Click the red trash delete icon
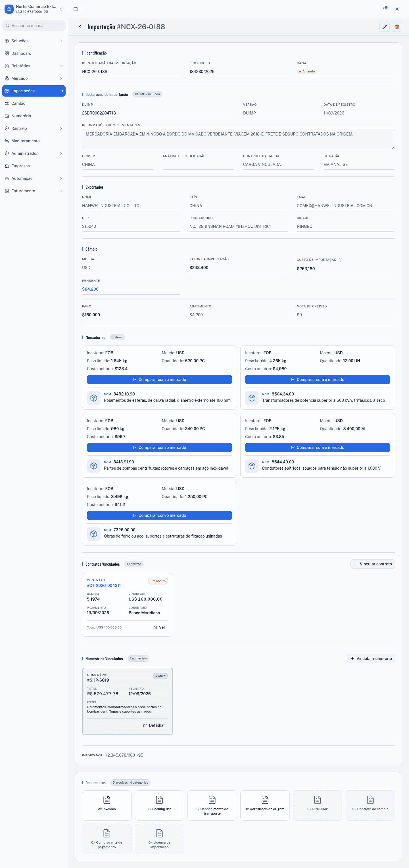Image resolution: width=409 pixels, height=868 pixels. coord(397,27)
